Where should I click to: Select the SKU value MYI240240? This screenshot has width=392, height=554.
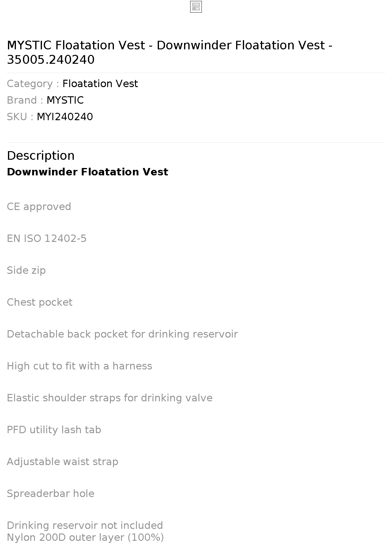click(65, 117)
